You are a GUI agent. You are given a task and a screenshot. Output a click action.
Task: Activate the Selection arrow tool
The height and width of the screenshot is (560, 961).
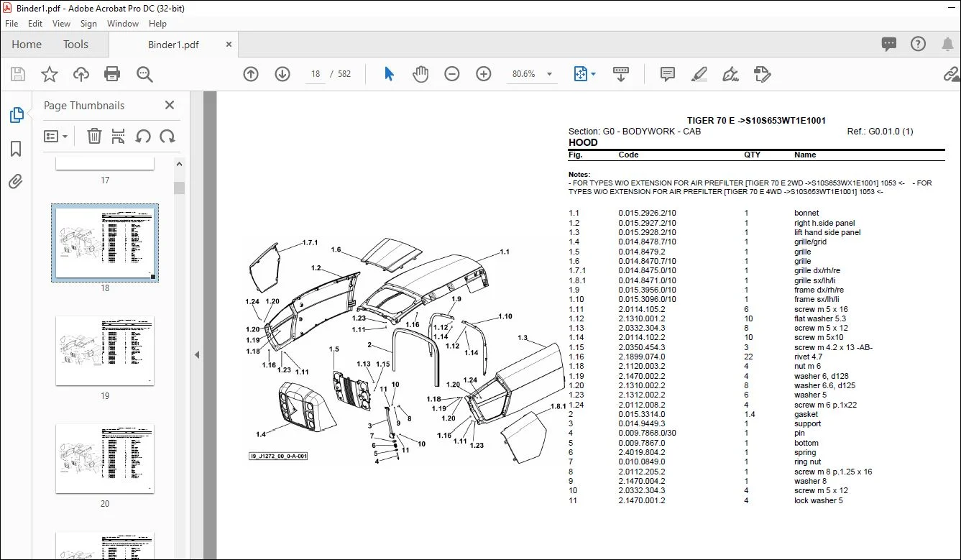(x=389, y=74)
